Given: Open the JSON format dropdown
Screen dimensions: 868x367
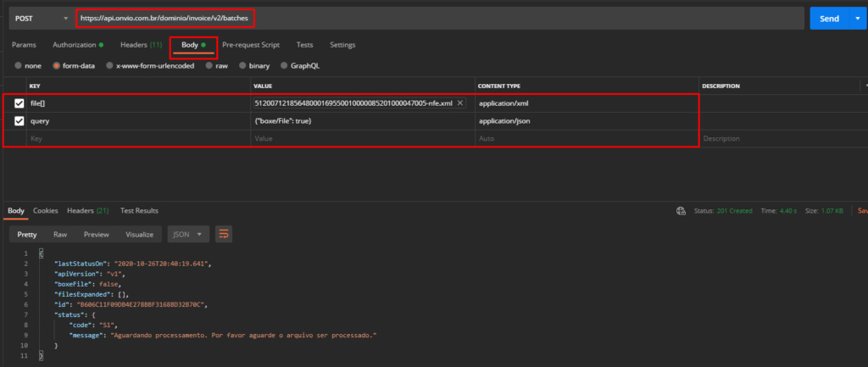Looking at the screenshot, I should tap(188, 235).
